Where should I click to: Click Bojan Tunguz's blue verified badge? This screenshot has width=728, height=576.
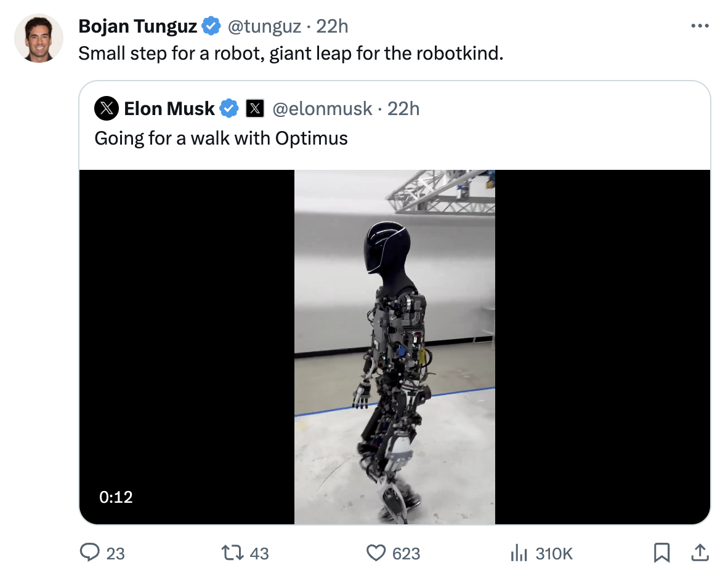(211, 26)
